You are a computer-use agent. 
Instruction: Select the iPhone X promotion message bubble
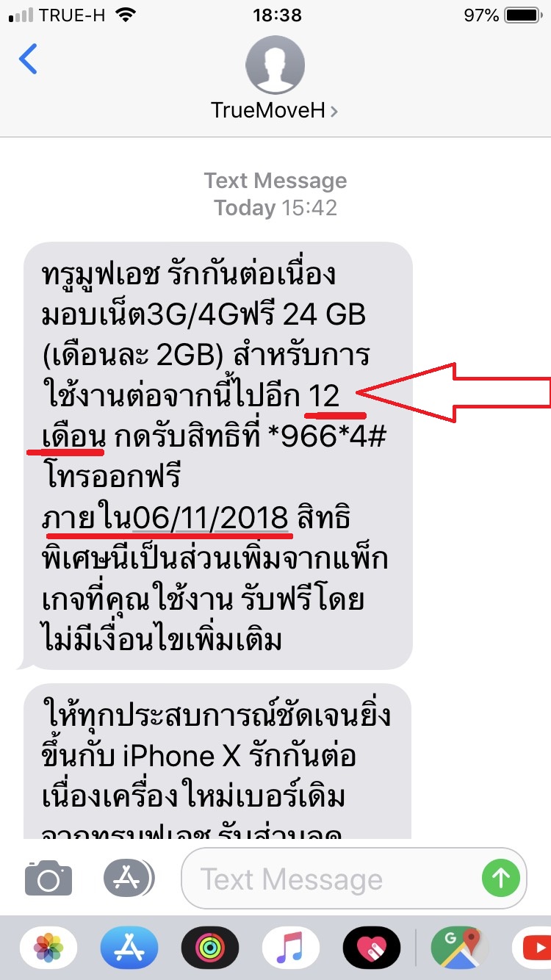click(217, 761)
